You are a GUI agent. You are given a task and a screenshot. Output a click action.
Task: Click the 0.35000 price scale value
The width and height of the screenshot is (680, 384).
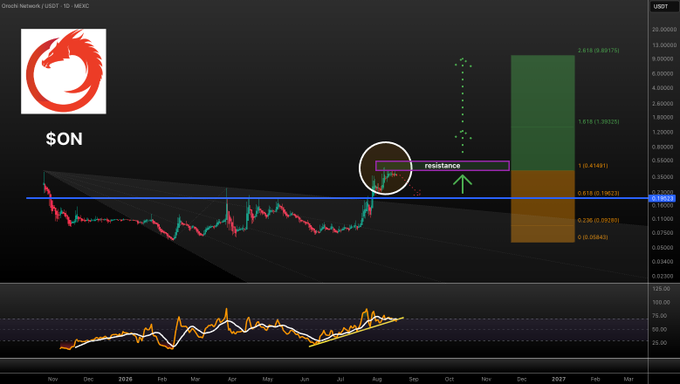click(x=664, y=177)
